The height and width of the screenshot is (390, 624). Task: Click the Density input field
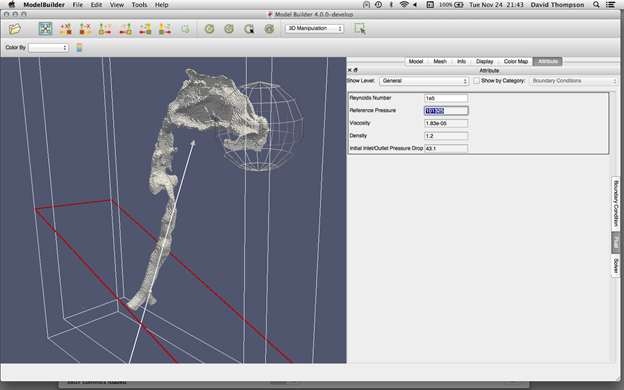(446, 136)
